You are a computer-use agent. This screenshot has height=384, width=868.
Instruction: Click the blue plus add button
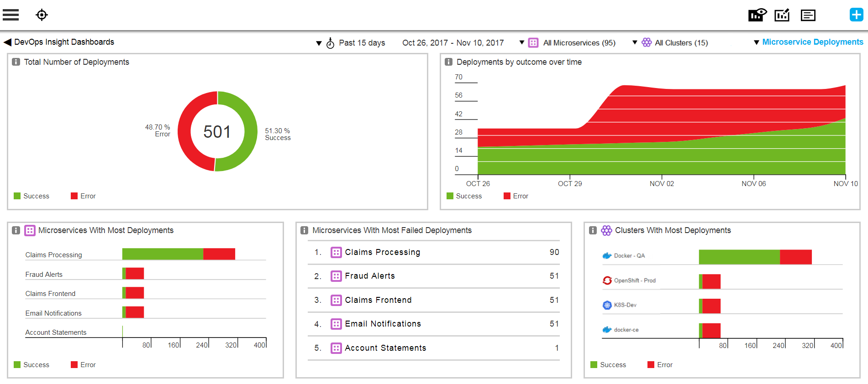(x=856, y=15)
